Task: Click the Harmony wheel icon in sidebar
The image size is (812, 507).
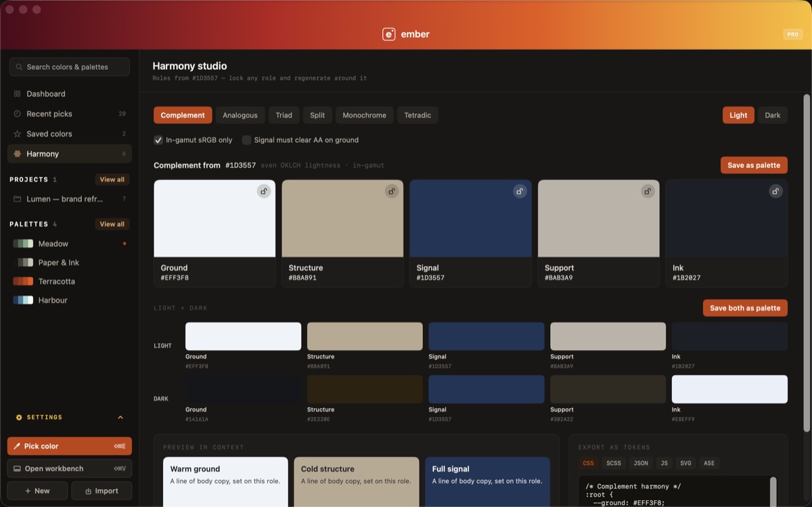Action: [17, 154]
